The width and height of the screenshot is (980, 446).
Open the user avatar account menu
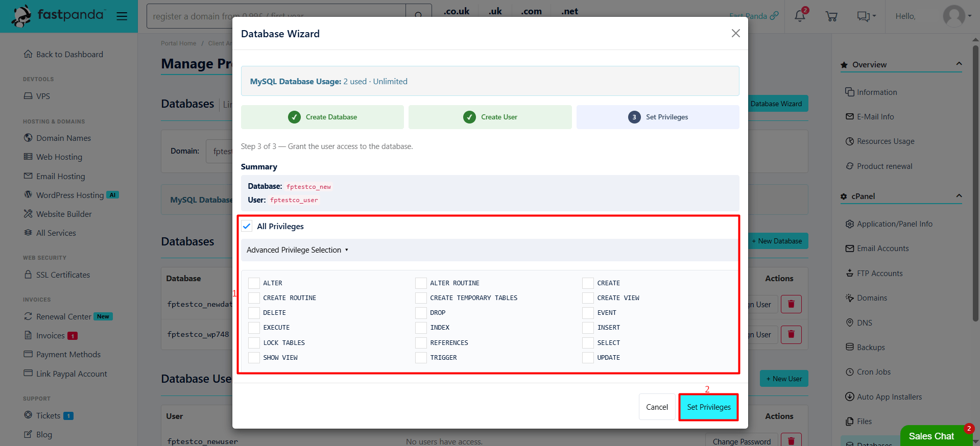coord(957,16)
